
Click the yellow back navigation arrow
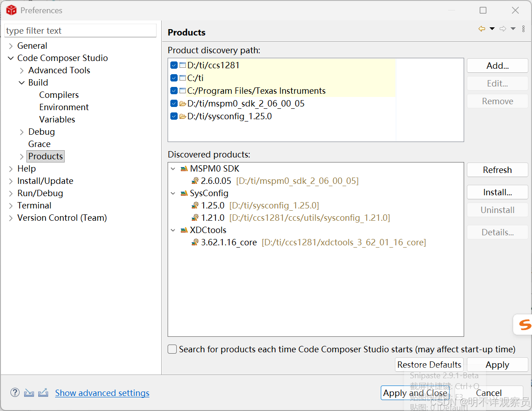[481, 29]
